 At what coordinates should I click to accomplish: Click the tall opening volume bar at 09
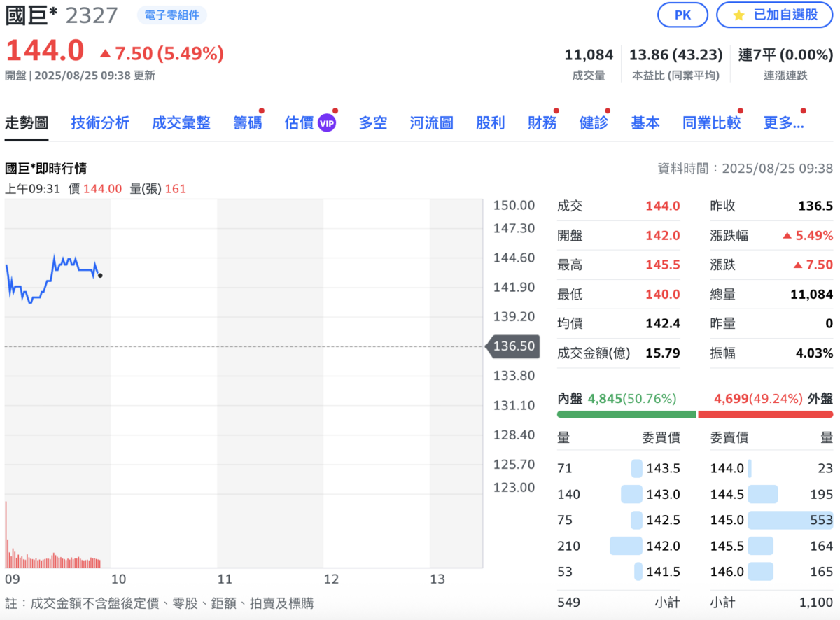[6, 534]
